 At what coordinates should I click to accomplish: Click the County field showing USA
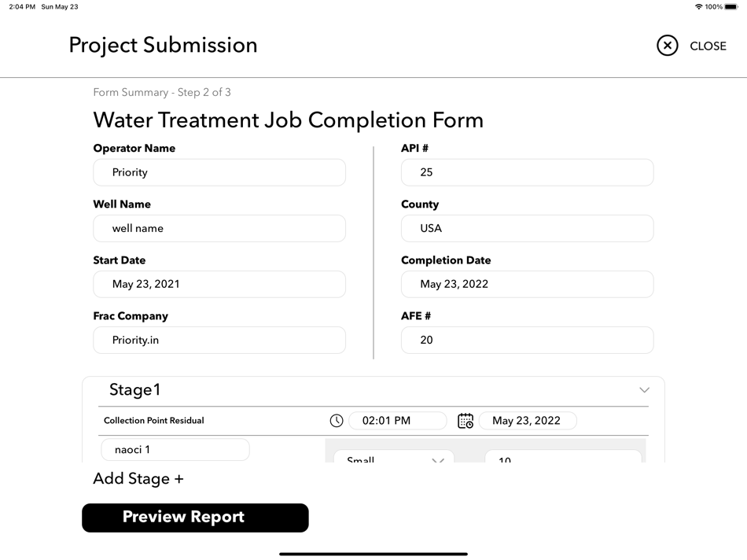tap(527, 228)
